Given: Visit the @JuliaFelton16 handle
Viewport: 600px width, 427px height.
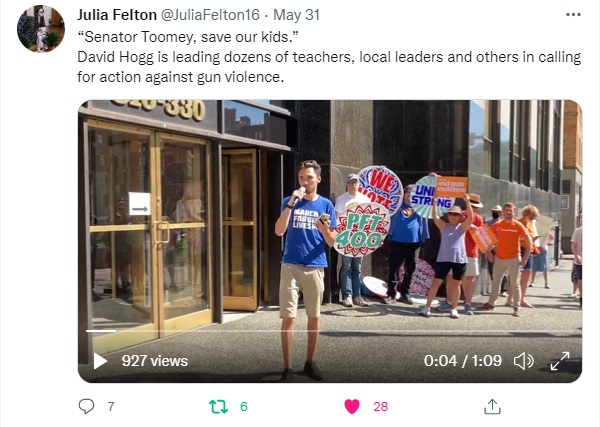Looking at the screenshot, I should (x=210, y=15).
